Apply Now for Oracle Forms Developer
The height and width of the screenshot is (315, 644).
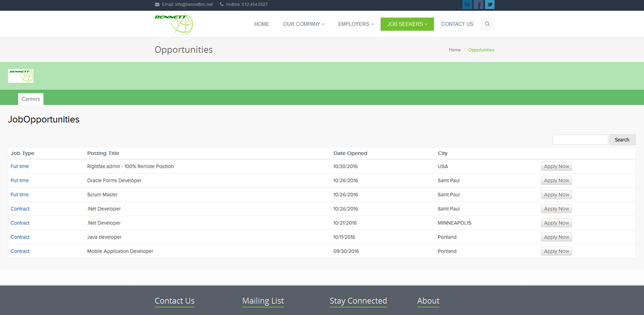[x=557, y=181]
